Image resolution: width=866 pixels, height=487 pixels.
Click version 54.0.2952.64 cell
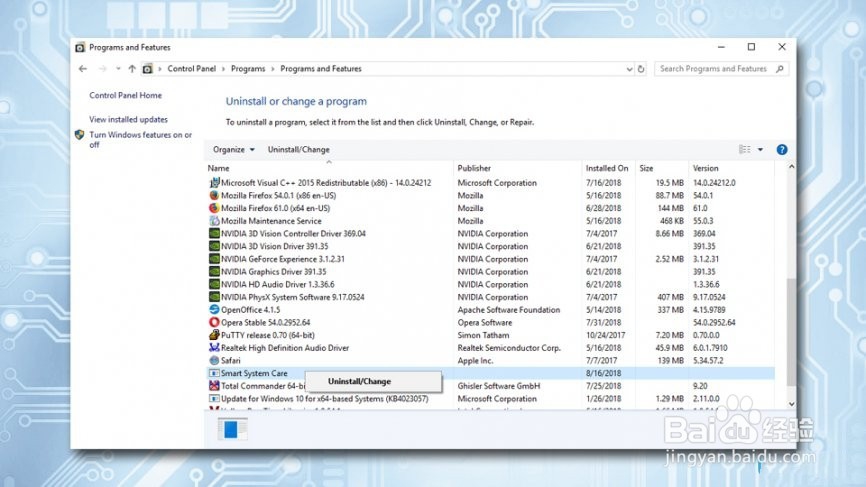[x=714, y=322]
